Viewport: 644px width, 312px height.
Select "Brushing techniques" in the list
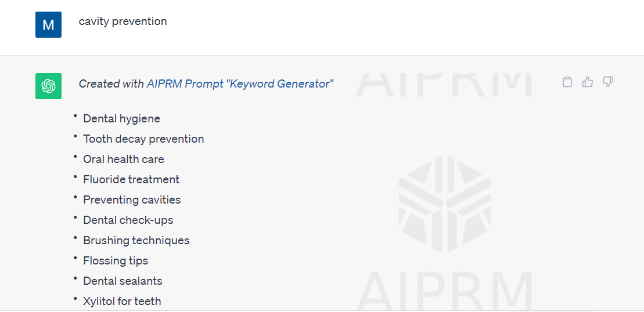tap(136, 240)
